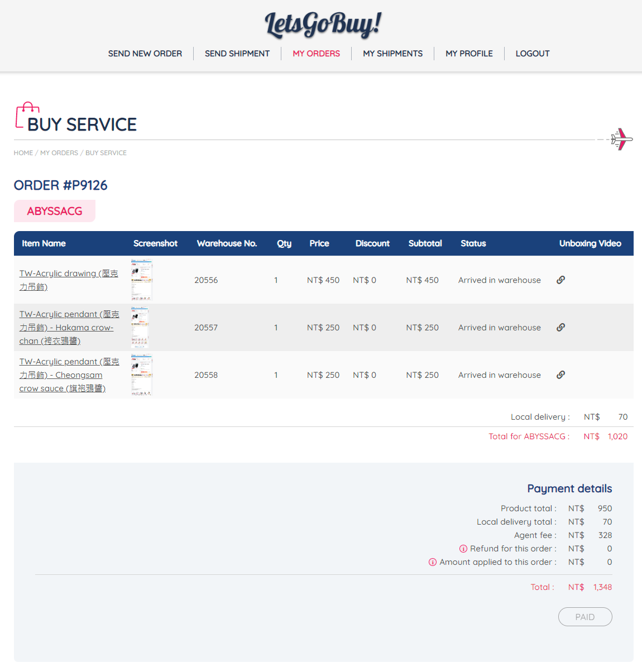Click the airplane icon at line end
This screenshot has width=642, height=672.
click(621, 139)
